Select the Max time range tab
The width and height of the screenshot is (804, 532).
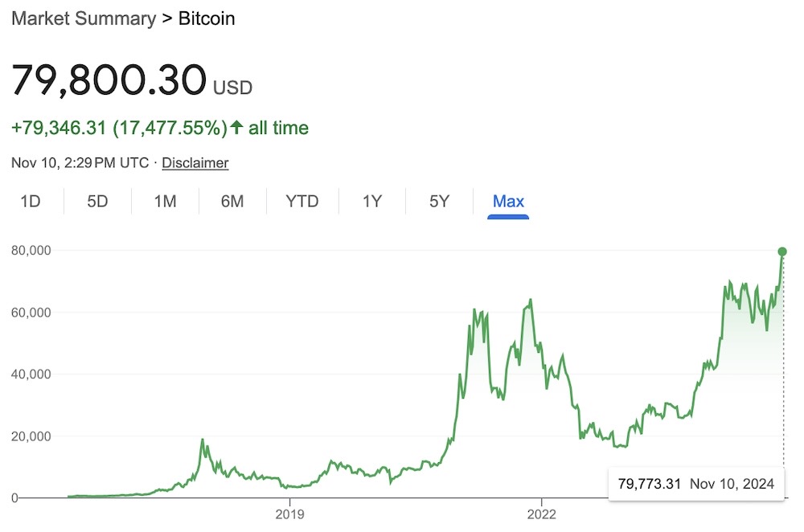coord(507,202)
